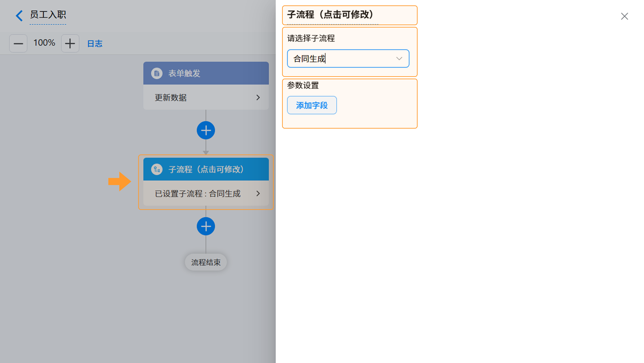
Task: Zoom in with the plus button
Action: 70,43
